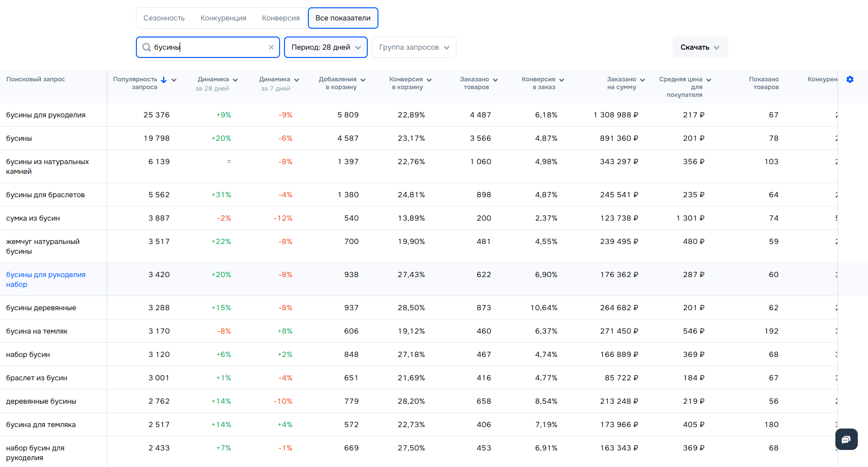This screenshot has height=467, width=868.
Task: Clear the search field with X
Action: pyautogui.click(x=271, y=47)
